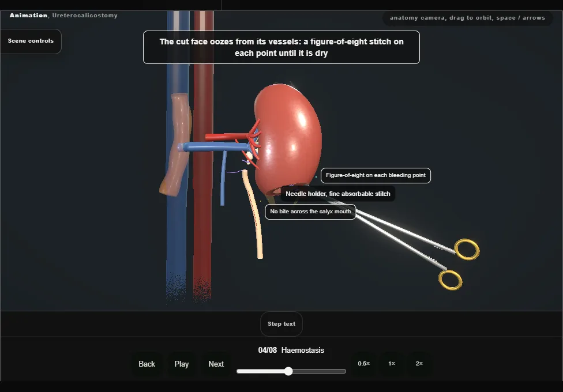Image resolution: width=563 pixels, height=392 pixels.
Task: Click the anatomy camera hint text
Action: click(467, 18)
